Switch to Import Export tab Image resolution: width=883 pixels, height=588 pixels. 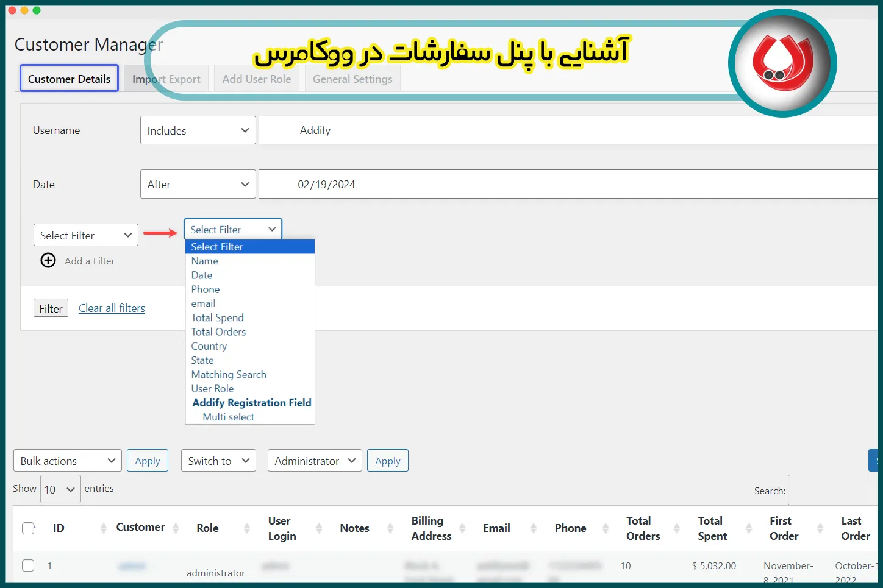[166, 79]
